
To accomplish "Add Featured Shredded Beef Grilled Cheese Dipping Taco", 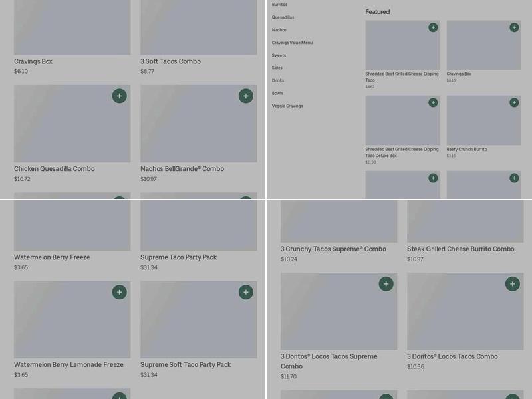I will pyautogui.click(x=433, y=27).
